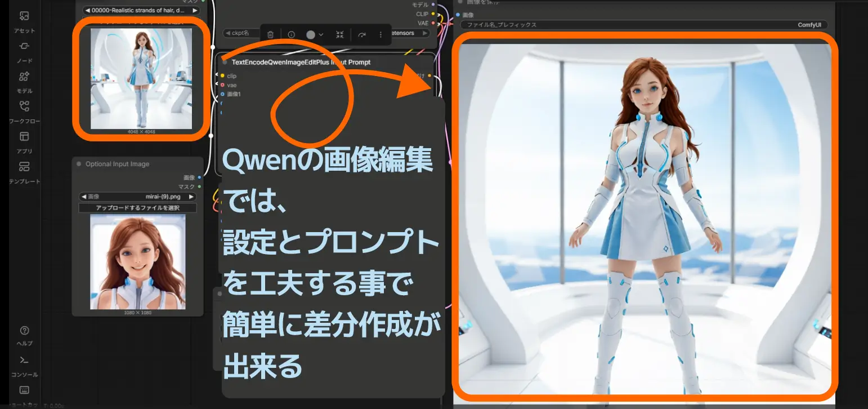This screenshot has height=409, width=868.
Task: Open the full-body 4048 × 4048 input image preview
Action: click(141, 78)
